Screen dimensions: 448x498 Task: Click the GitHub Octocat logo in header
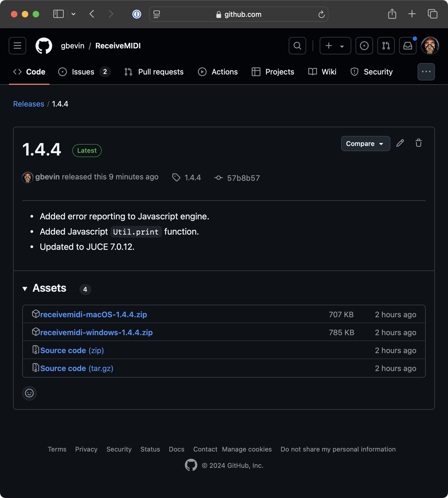[44, 46]
